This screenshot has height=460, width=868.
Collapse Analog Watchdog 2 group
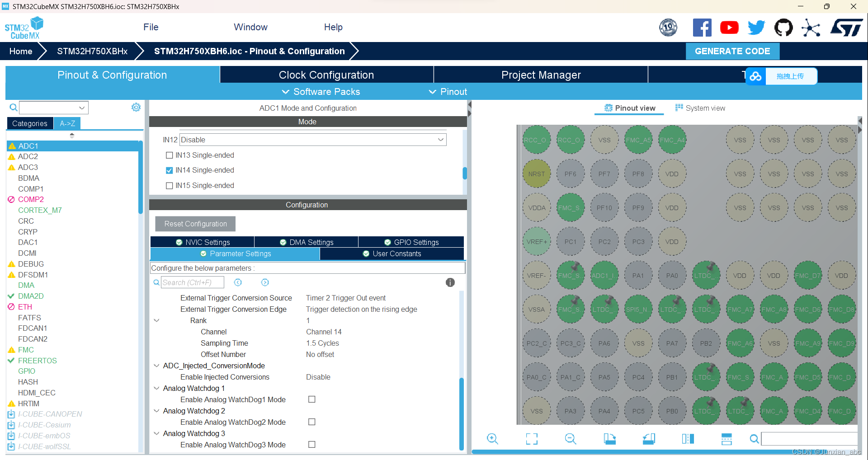(156, 411)
